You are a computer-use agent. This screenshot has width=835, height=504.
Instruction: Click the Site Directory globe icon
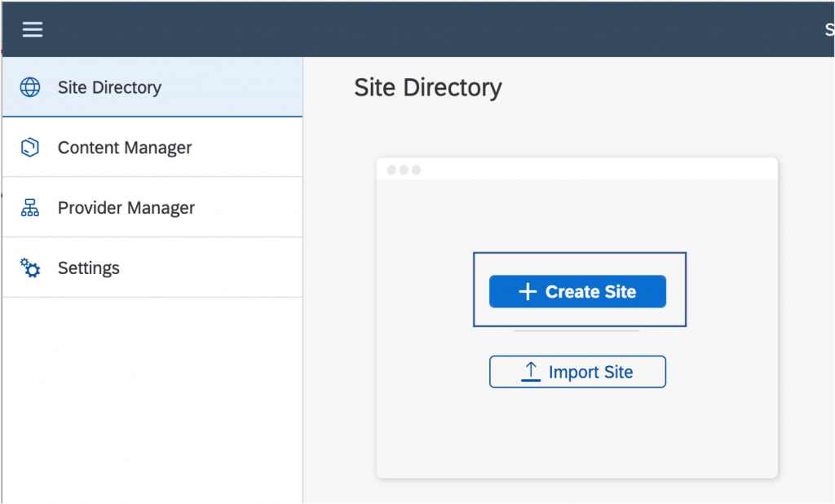tap(30, 86)
